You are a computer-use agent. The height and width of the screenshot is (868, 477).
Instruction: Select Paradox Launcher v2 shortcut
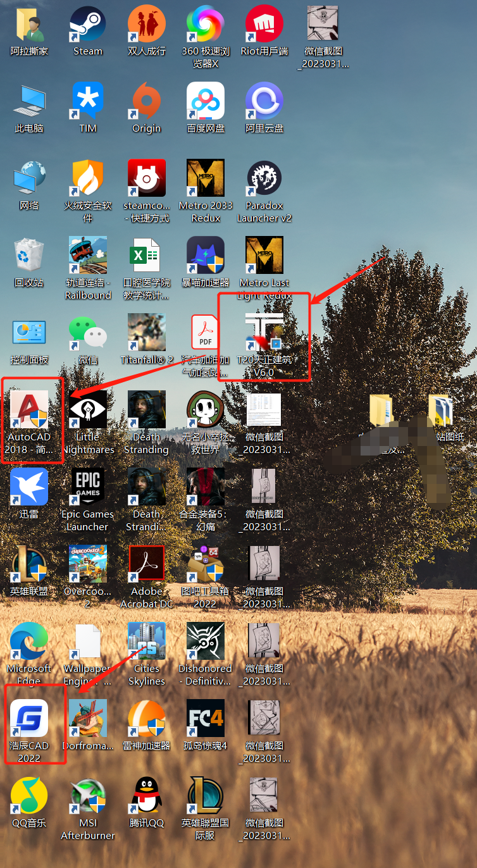pyautogui.click(x=264, y=178)
